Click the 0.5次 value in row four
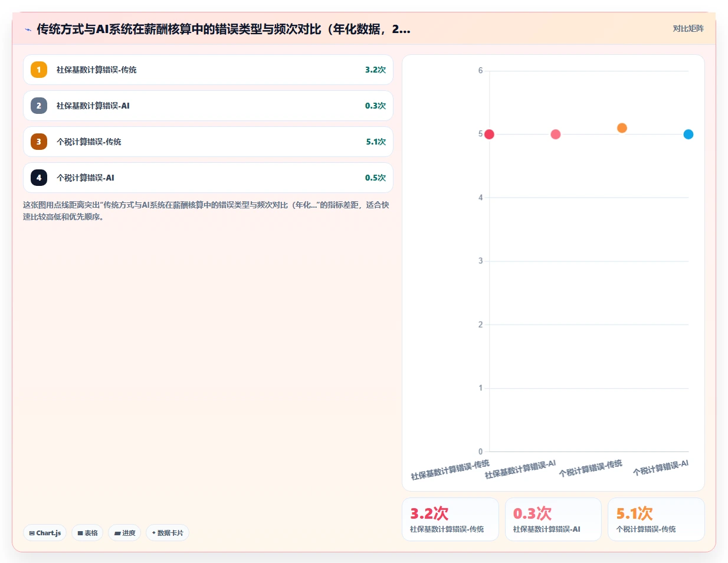Viewport: 728px width, 563px height. [375, 178]
